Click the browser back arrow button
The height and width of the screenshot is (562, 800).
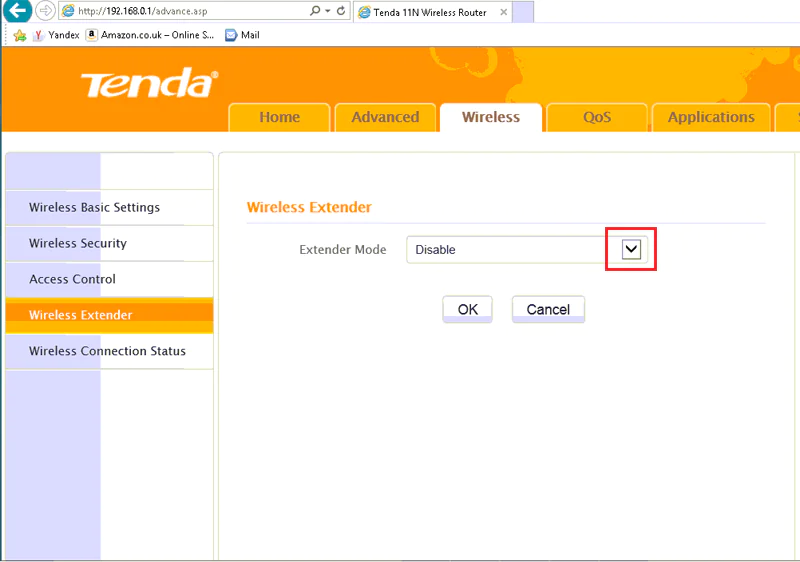[17, 10]
